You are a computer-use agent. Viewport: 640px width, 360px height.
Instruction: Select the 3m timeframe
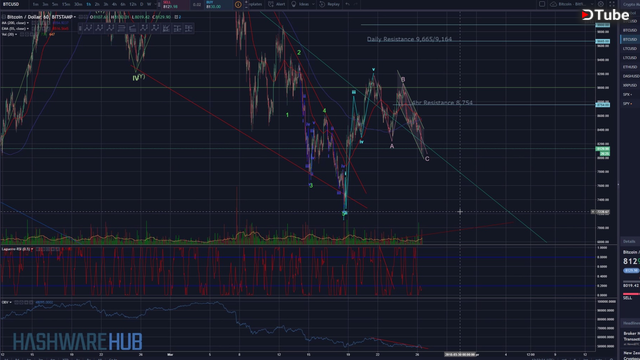click(x=45, y=4)
